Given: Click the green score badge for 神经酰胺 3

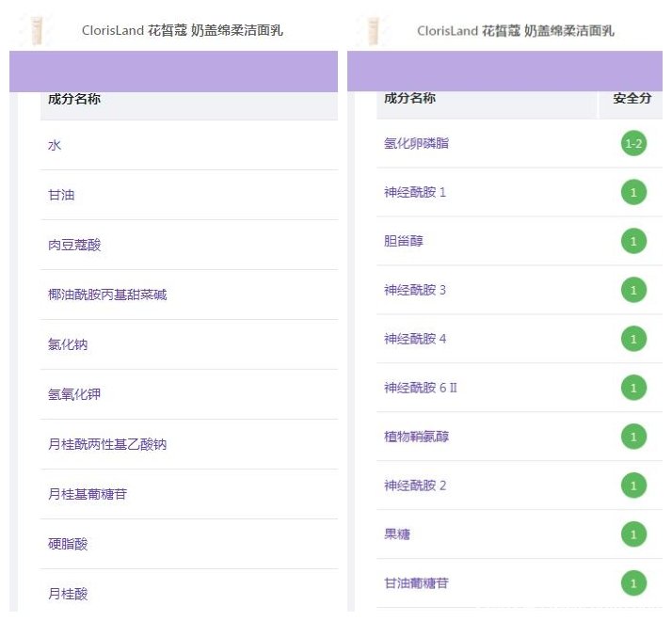Looking at the screenshot, I should pos(633,291).
